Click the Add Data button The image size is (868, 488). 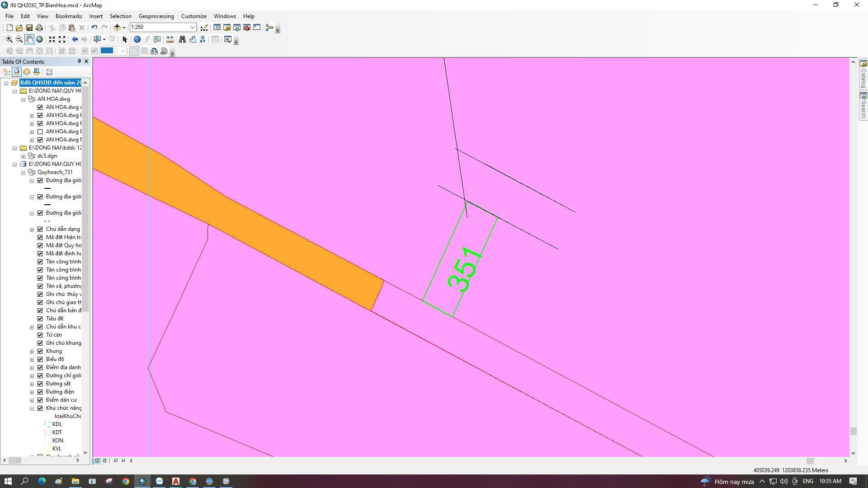pyautogui.click(x=117, y=28)
